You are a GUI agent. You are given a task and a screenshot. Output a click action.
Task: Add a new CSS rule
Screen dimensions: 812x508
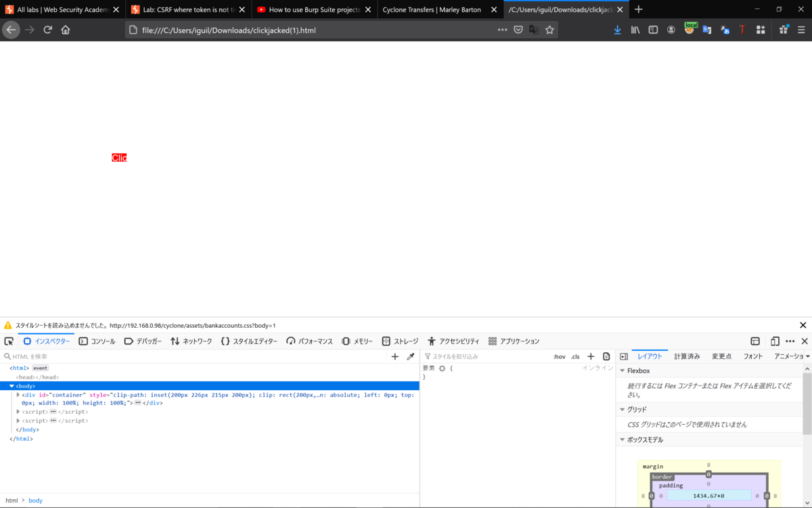591,356
